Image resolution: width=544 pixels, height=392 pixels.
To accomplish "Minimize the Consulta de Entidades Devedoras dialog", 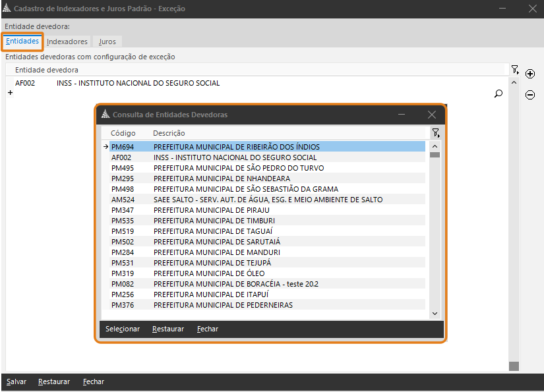I will 402,115.
